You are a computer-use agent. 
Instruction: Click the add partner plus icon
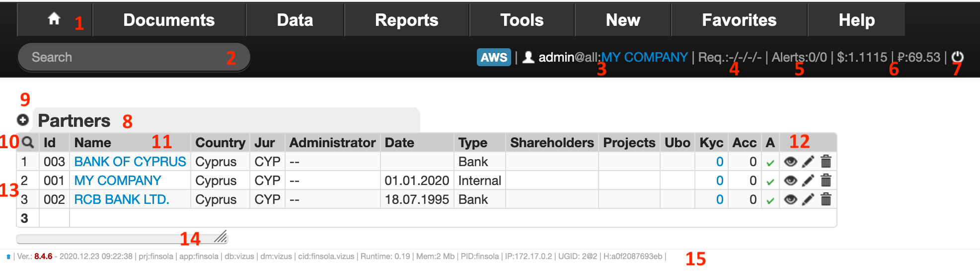pyautogui.click(x=23, y=120)
